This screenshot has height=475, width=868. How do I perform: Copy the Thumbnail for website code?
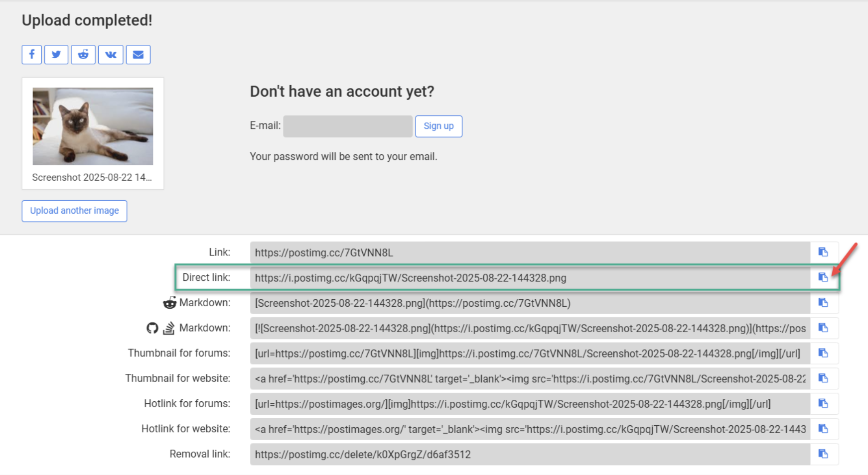(x=823, y=378)
